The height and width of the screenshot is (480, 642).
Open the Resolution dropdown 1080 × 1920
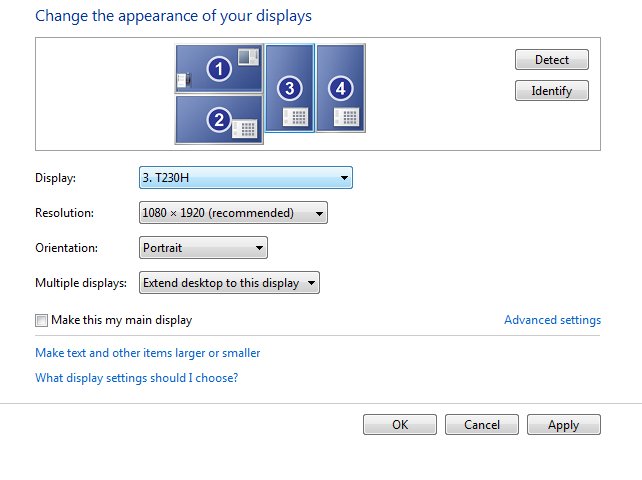[233, 213]
